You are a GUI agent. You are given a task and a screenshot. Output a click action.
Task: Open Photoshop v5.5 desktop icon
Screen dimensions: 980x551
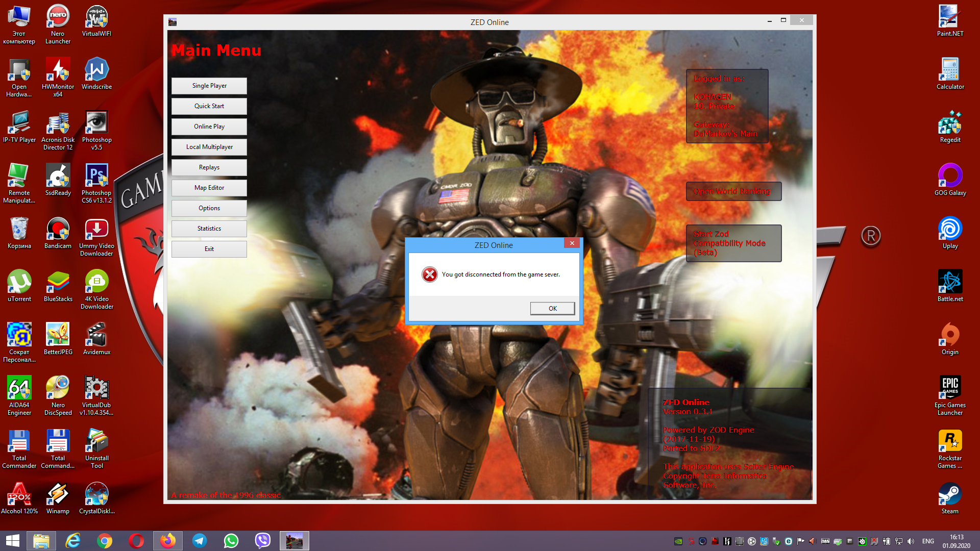96,131
